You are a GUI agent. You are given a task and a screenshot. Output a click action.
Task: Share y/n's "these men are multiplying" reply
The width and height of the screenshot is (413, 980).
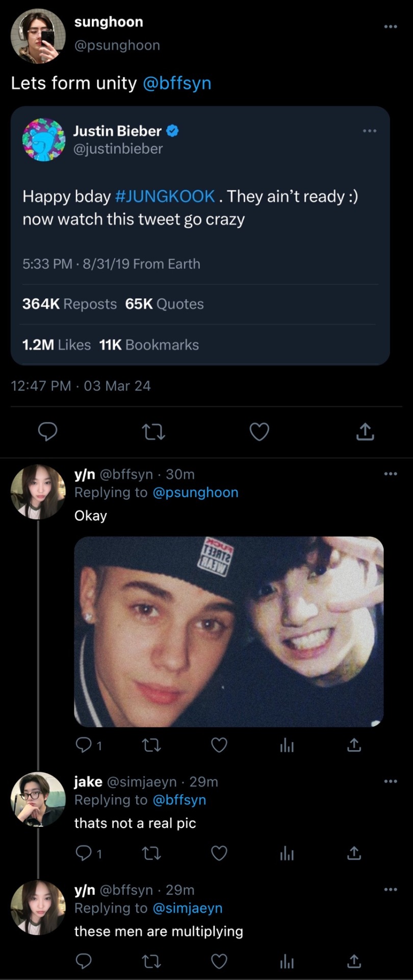[x=354, y=962]
